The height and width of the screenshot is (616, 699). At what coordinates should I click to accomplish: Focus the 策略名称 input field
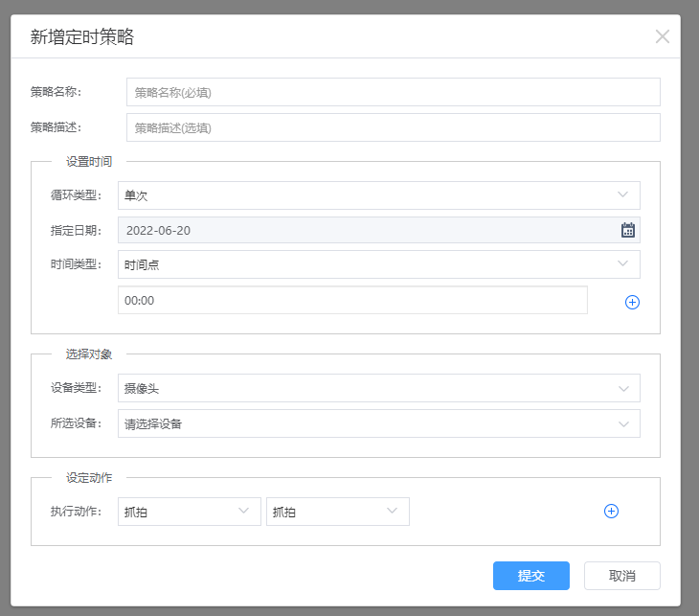point(394,92)
